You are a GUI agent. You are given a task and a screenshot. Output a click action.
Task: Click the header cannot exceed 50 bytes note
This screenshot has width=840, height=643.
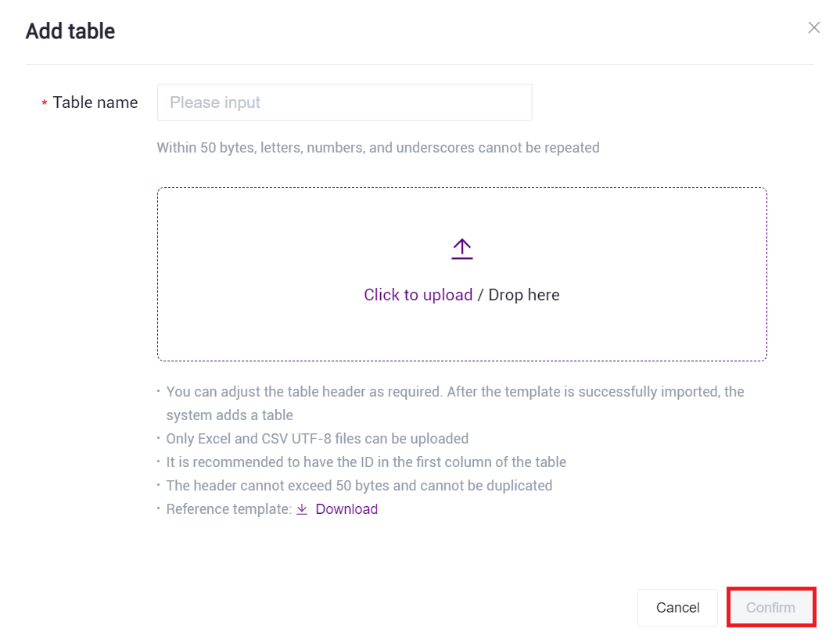click(359, 486)
